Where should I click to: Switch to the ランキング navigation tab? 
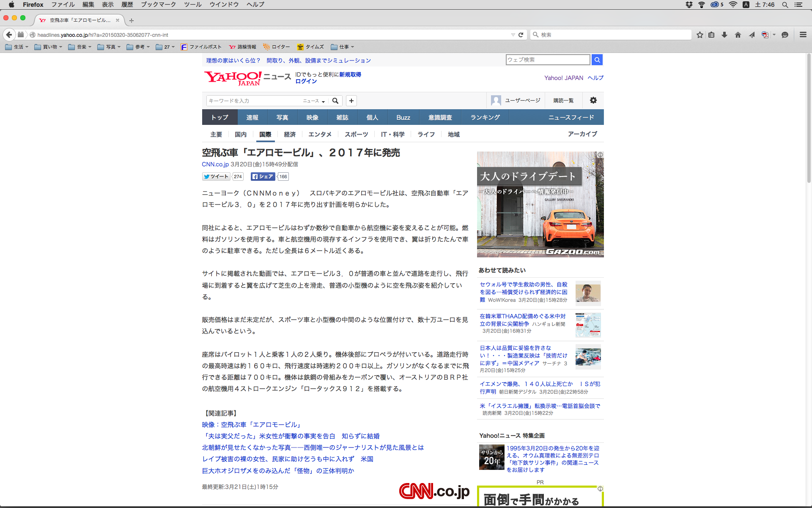485,117
